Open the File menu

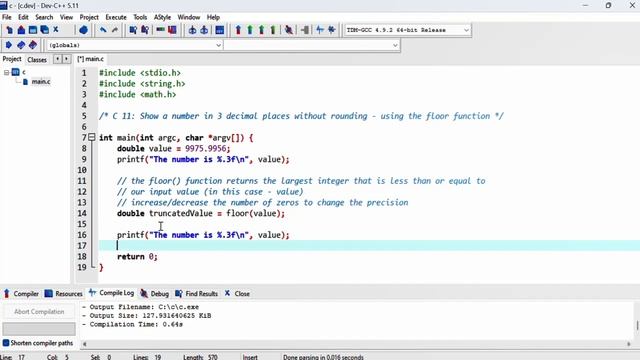pyautogui.click(x=7, y=17)
